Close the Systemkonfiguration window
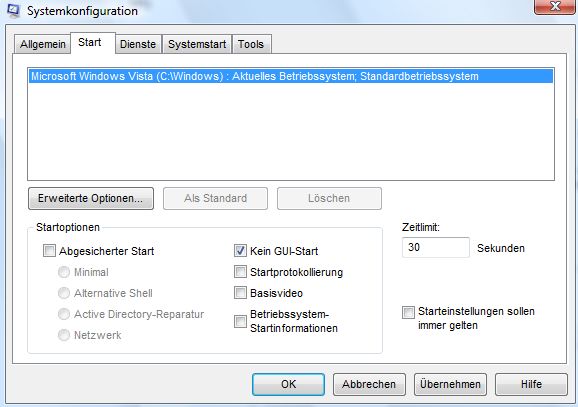 (554, 7)
